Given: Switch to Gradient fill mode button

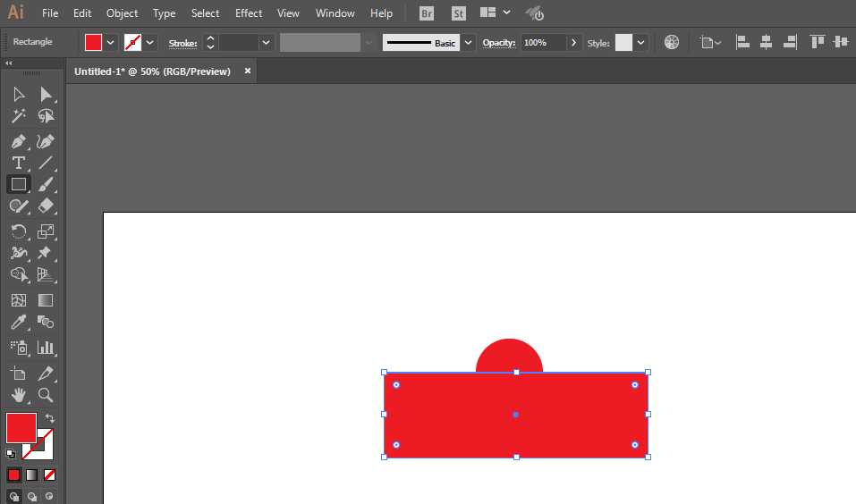Looking at the screenshot, I should [31, 475].
